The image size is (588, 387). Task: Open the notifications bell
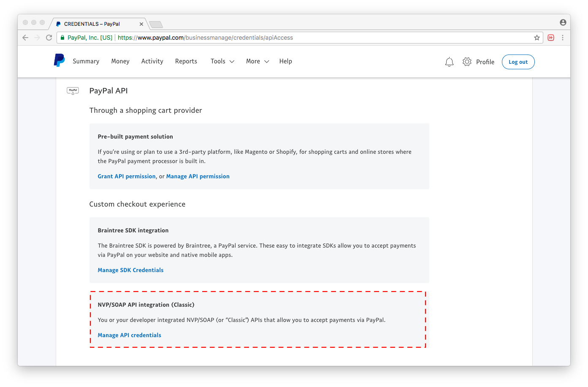click(449, 62)
